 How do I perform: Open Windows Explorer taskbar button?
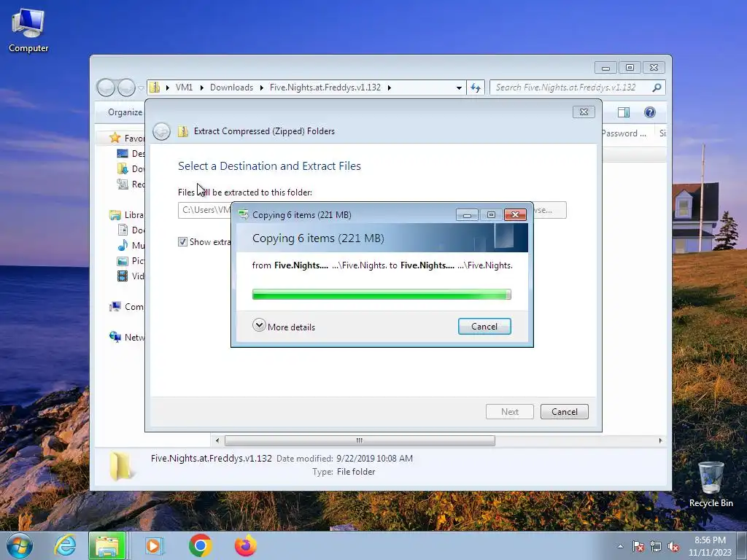coord(107,545)
